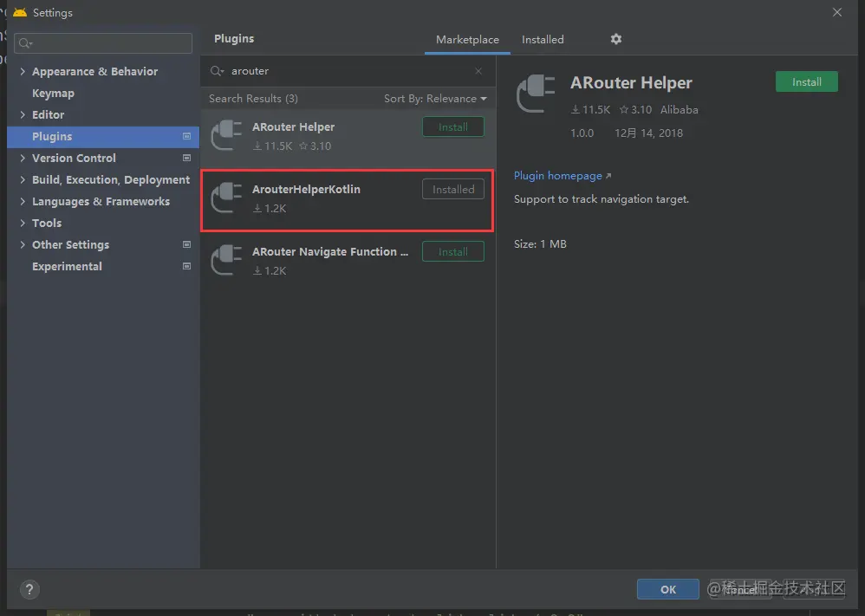Clear the arouter search text
Screen dimensions: 865x616
tap(478, 71)
